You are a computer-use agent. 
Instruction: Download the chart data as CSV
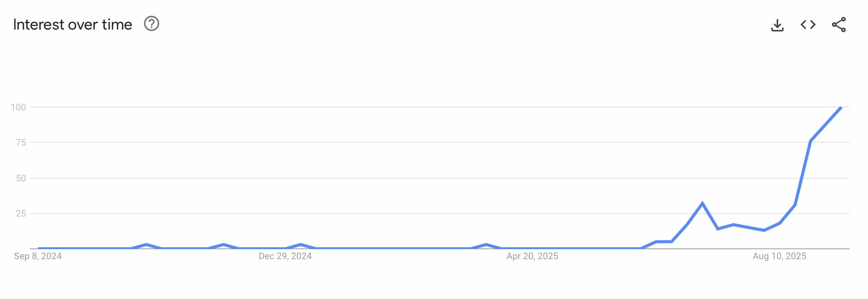[x=777, y=25]
